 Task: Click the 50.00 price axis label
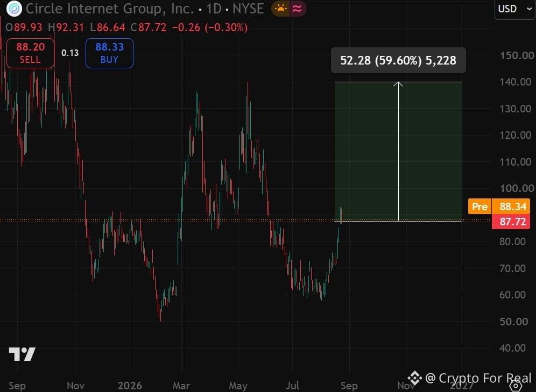513,322
